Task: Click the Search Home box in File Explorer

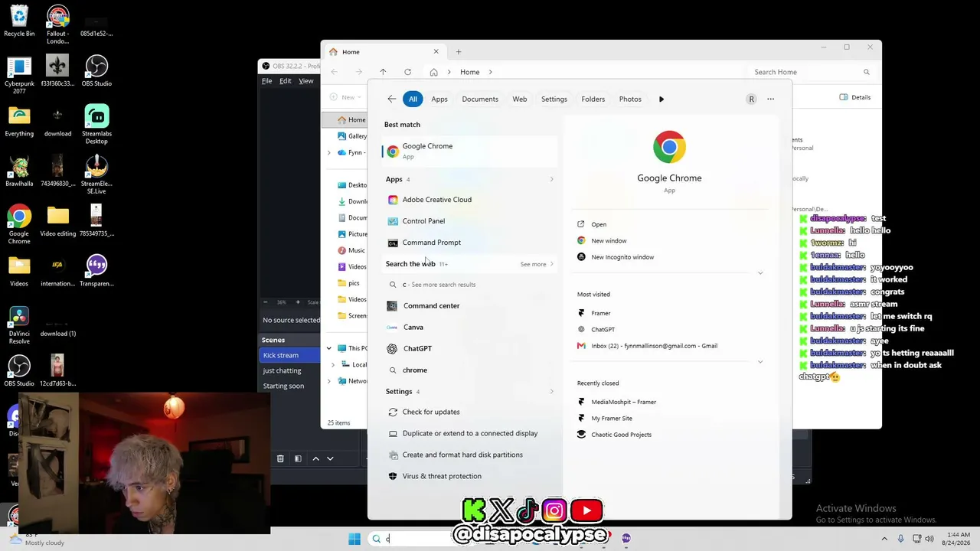Action: 810,72
